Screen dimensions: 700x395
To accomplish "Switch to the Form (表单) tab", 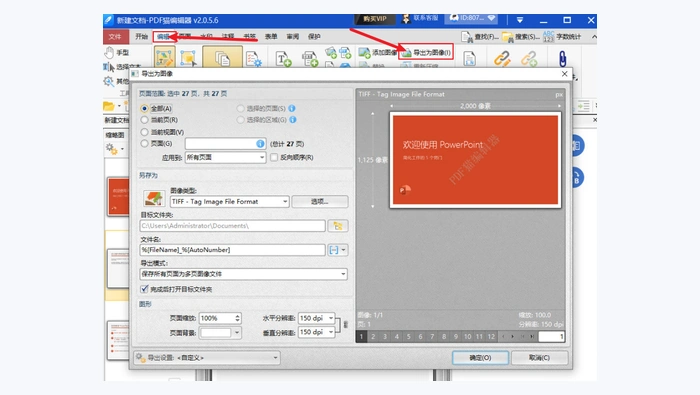I will tap(271, 37).
